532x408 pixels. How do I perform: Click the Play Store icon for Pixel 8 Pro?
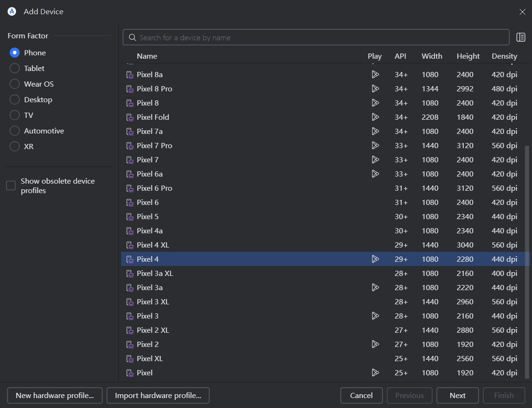click(375, 89)
